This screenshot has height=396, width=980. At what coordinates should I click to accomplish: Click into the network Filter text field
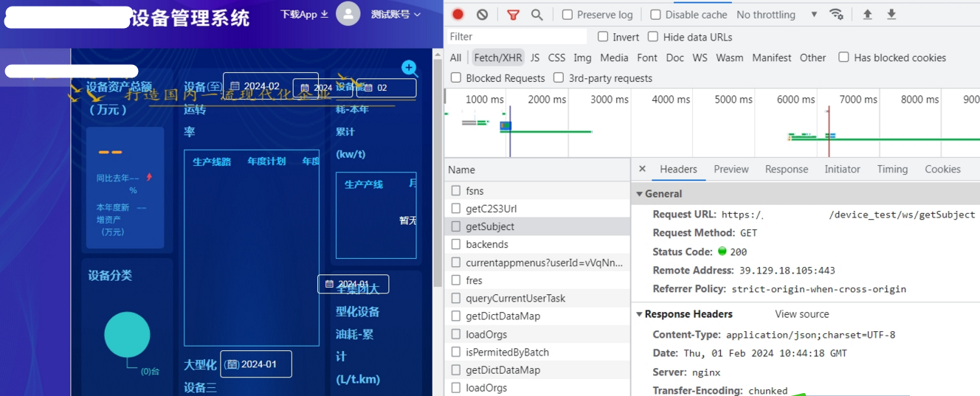[517, 37]
